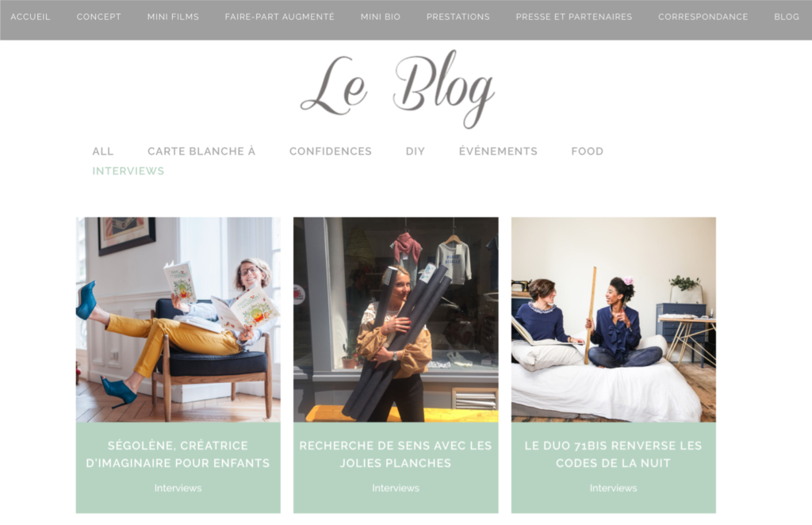Image resolution: width=812 pixels, height=525 pixels.
Task: Click the BLOG nav item
Action: (x=787, y=17)
